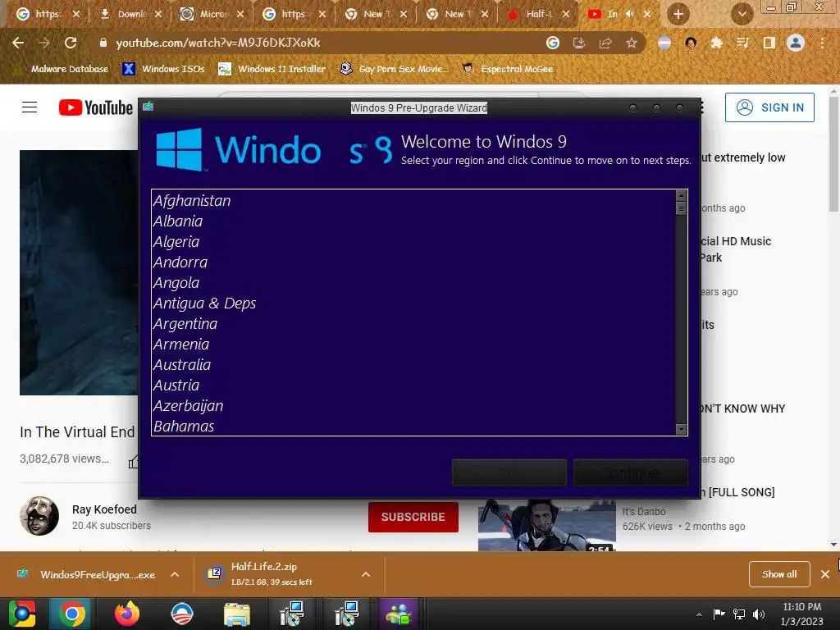This screenshot has width=840, height=630.
Task: Click the install app icon in address bar
Action: point(579,43)
